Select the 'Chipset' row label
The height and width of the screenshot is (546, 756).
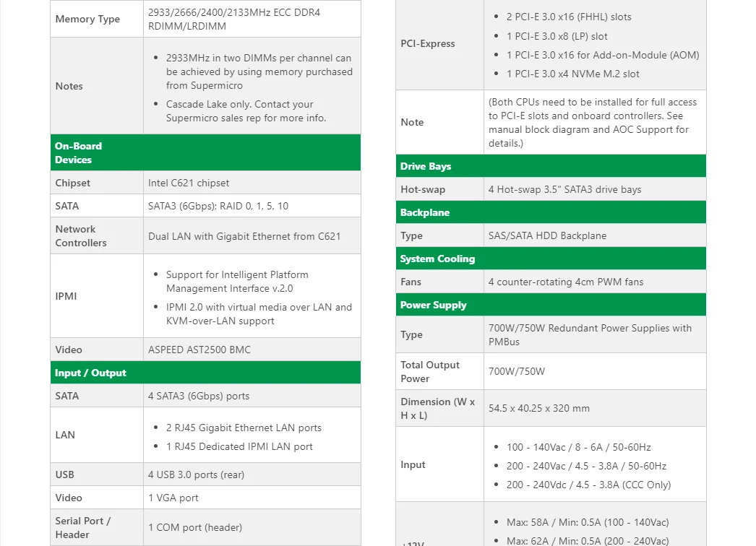(73, 183)
